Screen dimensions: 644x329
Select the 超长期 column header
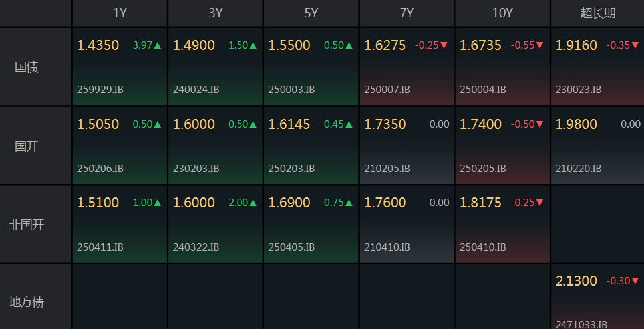(598, 13)
